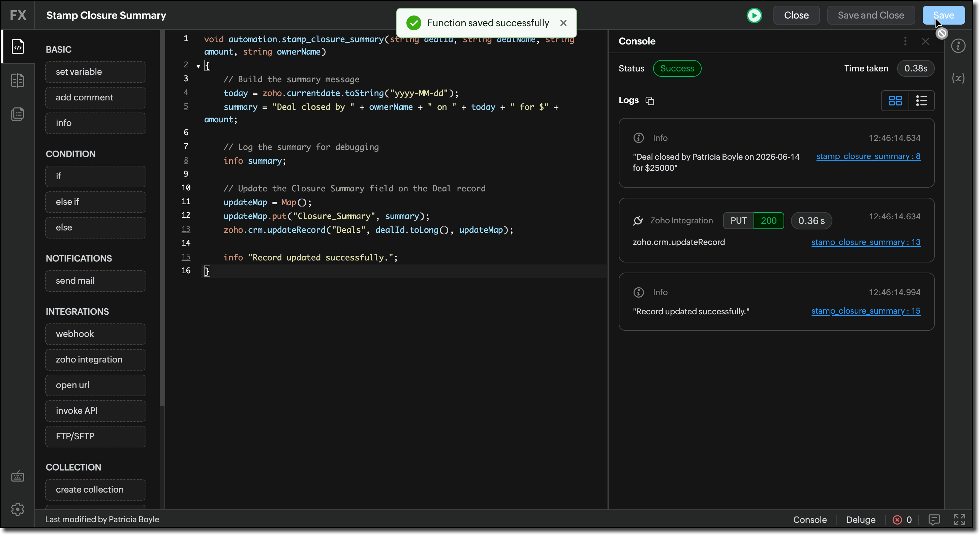Image resolution: width=980 pixels, height=535 pixels.
Task: Click Save and Close
Action: click(870, 15)
